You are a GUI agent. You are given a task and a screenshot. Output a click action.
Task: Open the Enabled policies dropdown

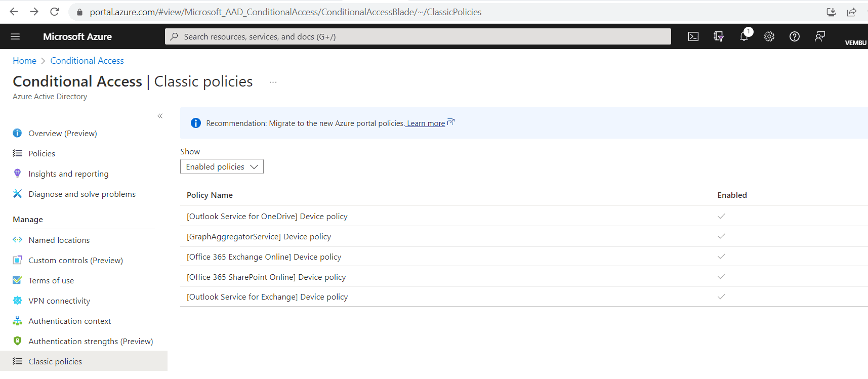tap(222, 166)
